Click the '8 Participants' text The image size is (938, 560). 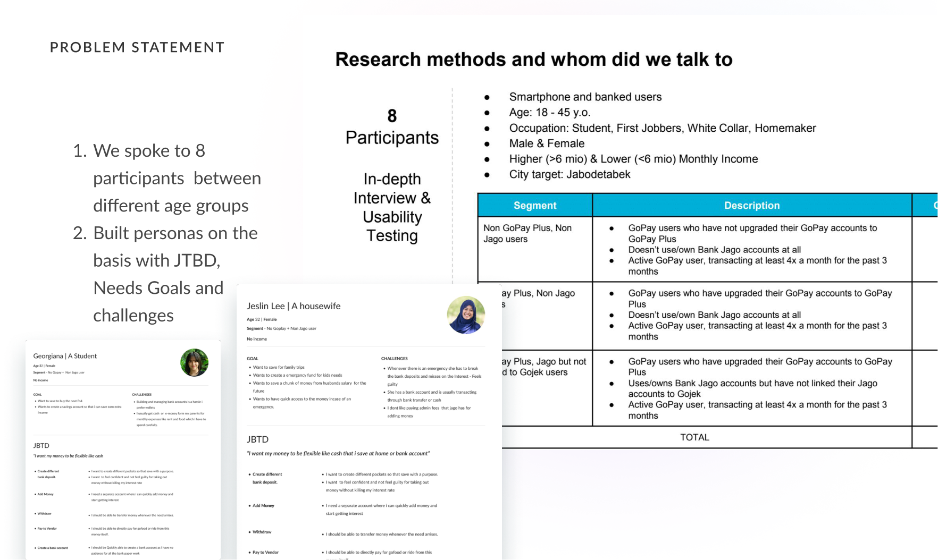click(x=392, y=127)
